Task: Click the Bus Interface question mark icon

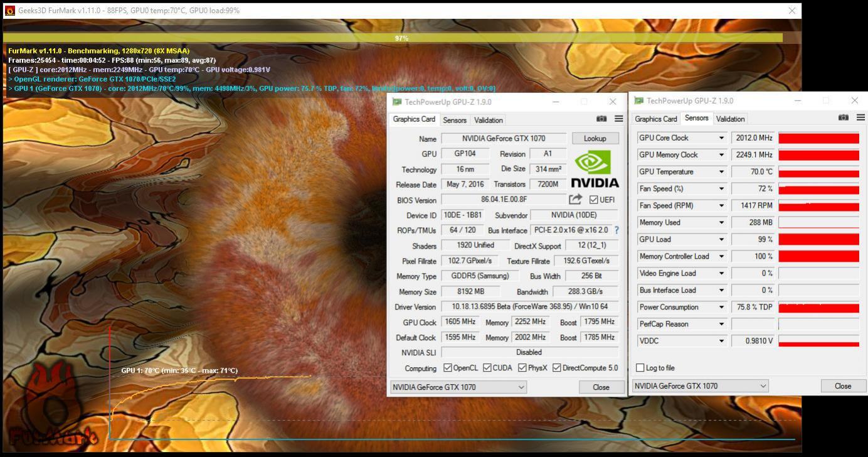Action: pos(617,230)
